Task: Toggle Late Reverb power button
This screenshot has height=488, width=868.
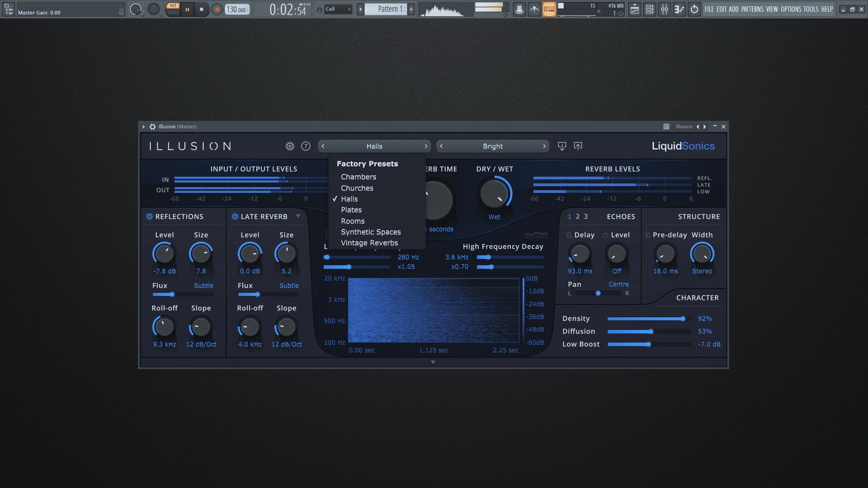Action: (x=235, y=216)
